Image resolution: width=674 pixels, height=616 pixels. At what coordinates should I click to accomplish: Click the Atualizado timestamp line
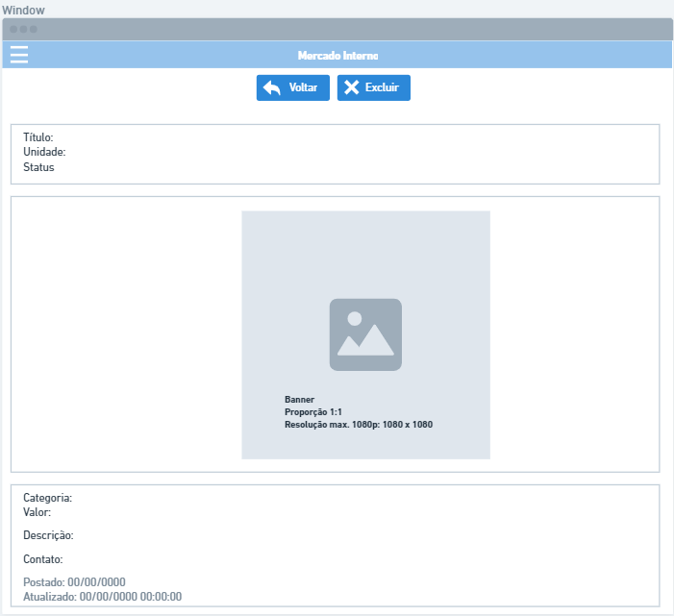(x=102, y=597)
